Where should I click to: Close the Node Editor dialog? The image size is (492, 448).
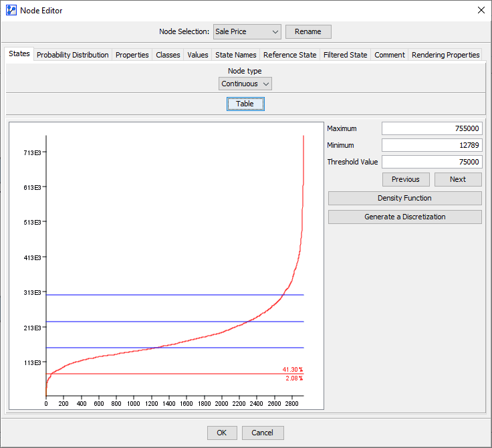pos(481,10)
